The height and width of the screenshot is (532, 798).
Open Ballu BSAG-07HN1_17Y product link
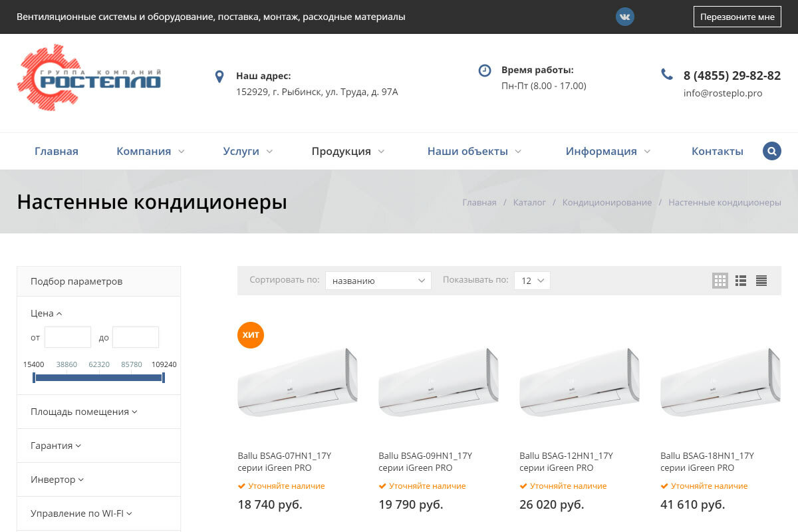285,462
